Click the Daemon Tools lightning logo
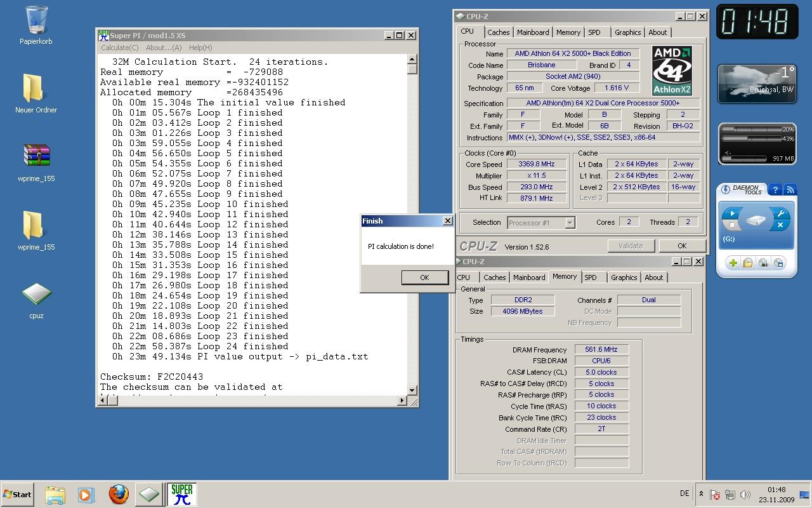812x508 pixels. coord(726,189)
